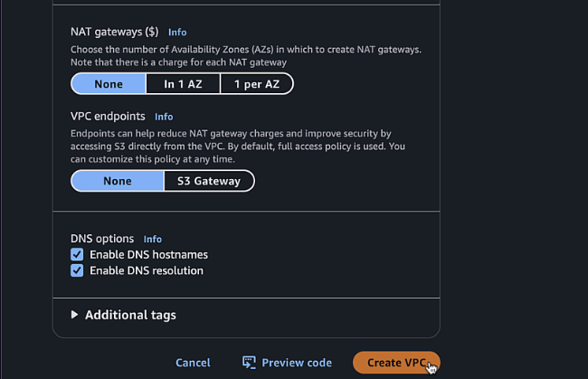Open the Preview code text link

pos(297,363)
